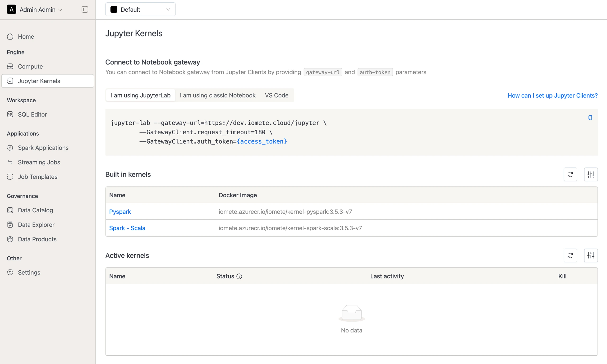The width and height of the screenshot is (607, 364).
Task: Open Settings page
Action: coord(48,272)
